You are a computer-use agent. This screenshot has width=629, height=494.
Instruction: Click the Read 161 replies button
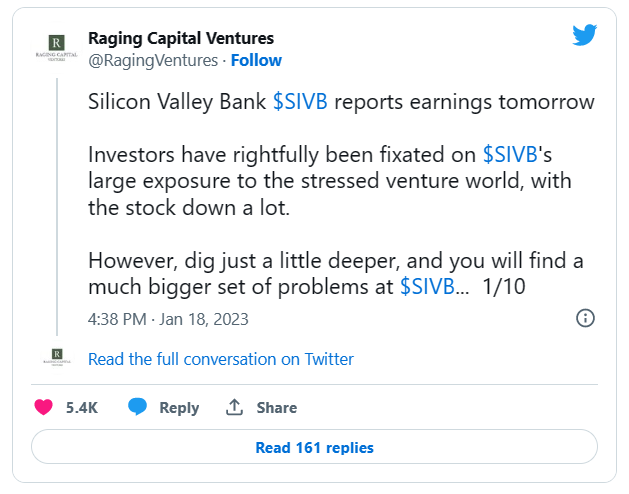[314, 447]
